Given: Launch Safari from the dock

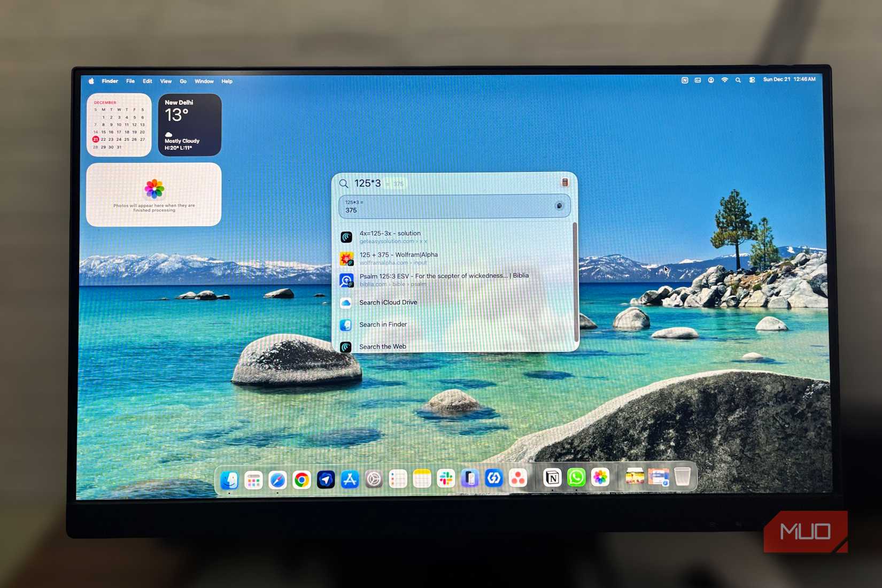Looking at the screenshot, I should 277,480.
